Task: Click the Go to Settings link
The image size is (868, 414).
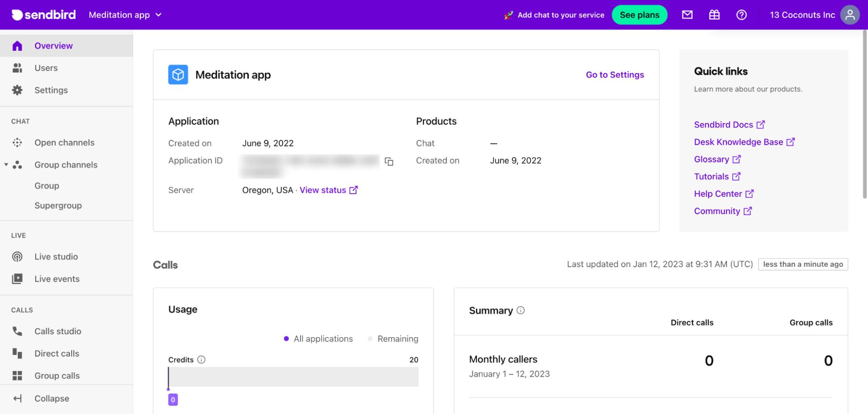Action: coord(615,75)
